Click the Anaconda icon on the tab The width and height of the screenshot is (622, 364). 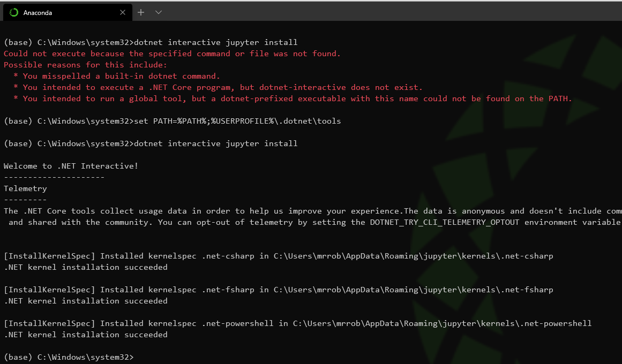tap(13, 12)
